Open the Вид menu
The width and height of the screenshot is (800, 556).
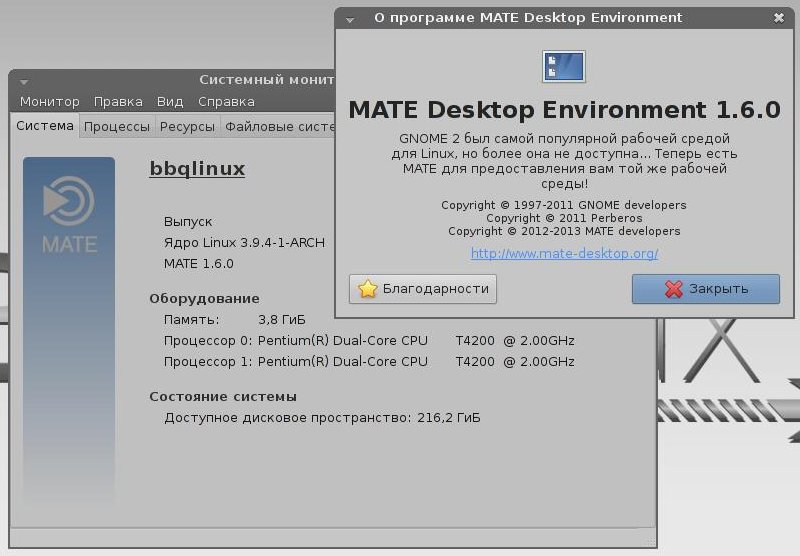tap(170, 102)
